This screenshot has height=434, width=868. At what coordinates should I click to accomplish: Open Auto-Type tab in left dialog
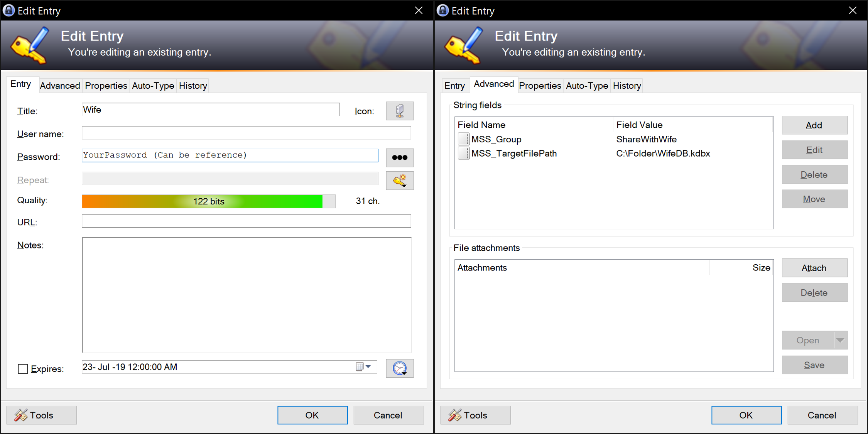[x=153, y=86]
